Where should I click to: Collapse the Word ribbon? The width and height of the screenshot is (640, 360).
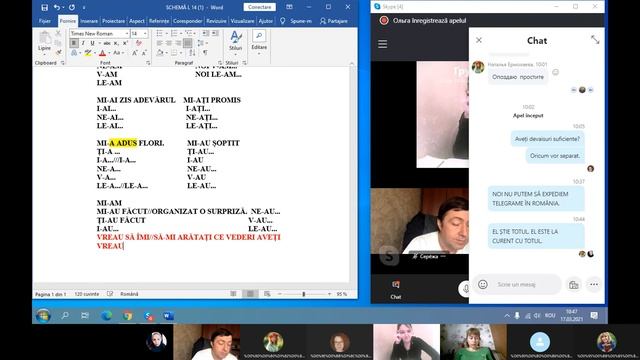[352, 63]
